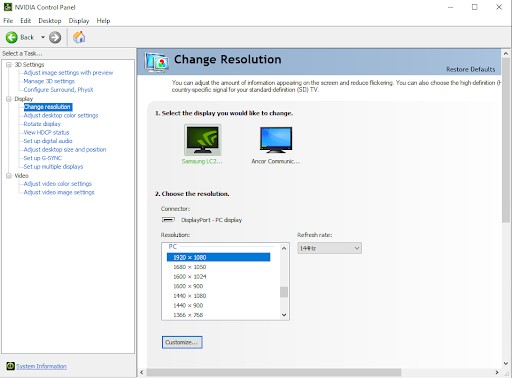The height and width of the screenshot is (378, 512).
Task: Open Manage 3D settings
Action: point(49,81)
